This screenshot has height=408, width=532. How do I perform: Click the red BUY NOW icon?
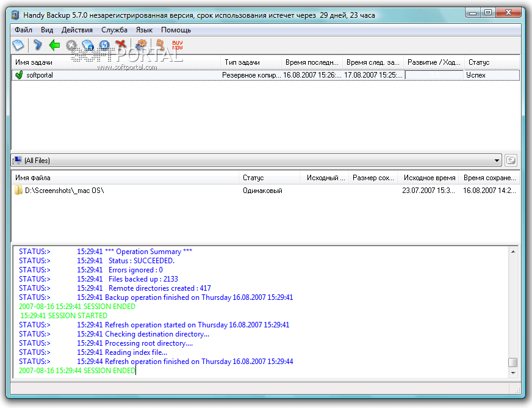click(177, 45)
